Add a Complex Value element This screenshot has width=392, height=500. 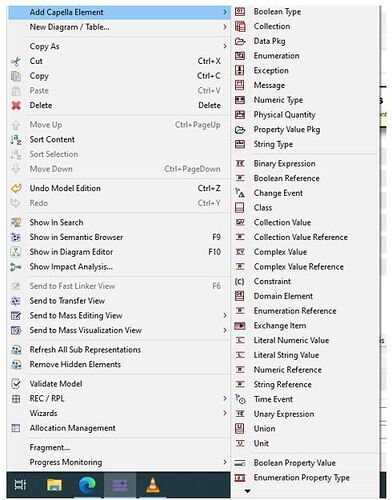[305, 252]
